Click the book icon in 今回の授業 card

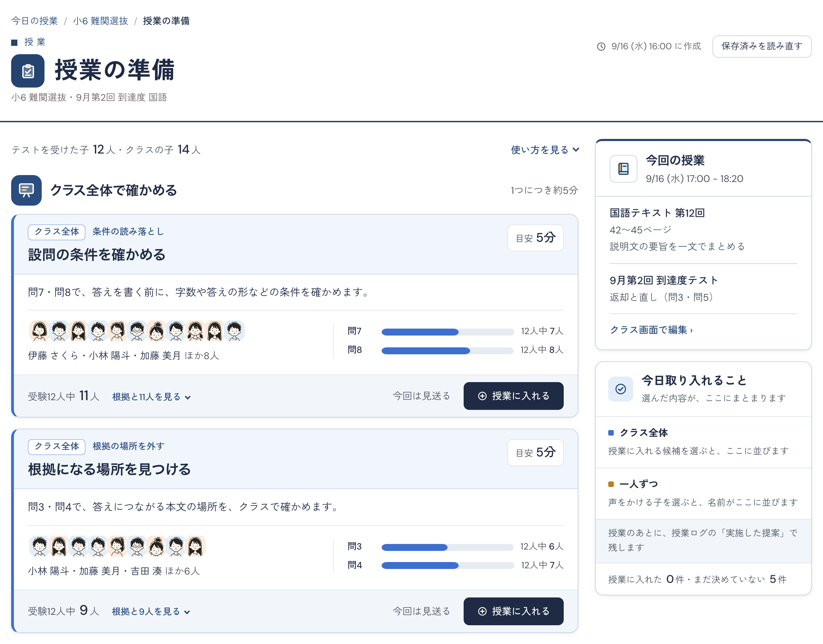[x=623, y=168]
